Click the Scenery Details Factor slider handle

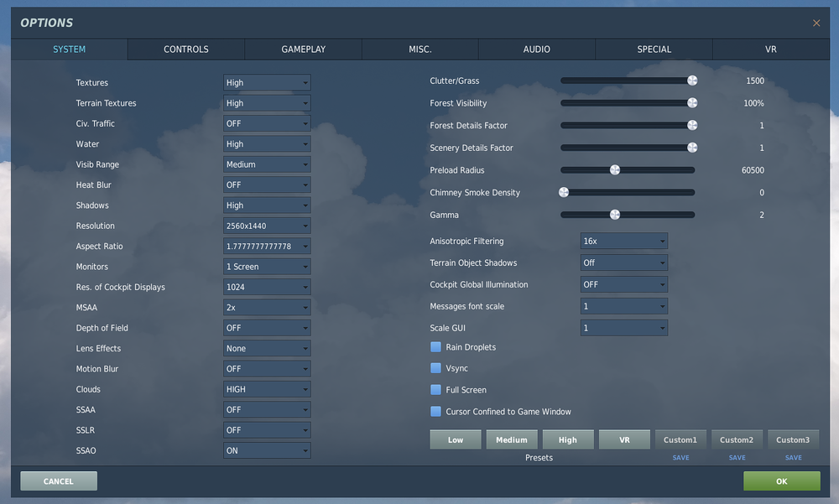click(x=692, y=147)
